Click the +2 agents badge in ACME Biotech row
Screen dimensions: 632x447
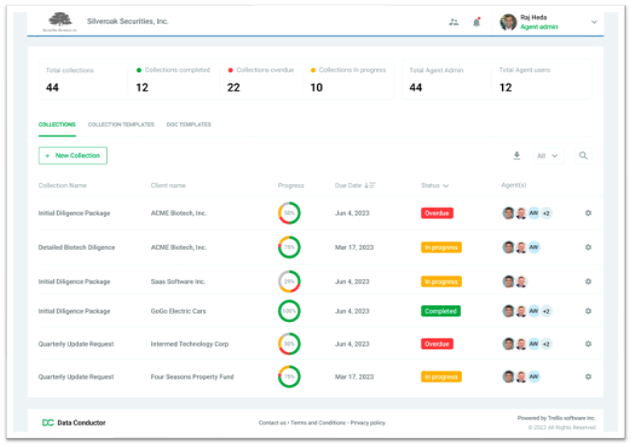pyautogui.click(x=546, y=213)
